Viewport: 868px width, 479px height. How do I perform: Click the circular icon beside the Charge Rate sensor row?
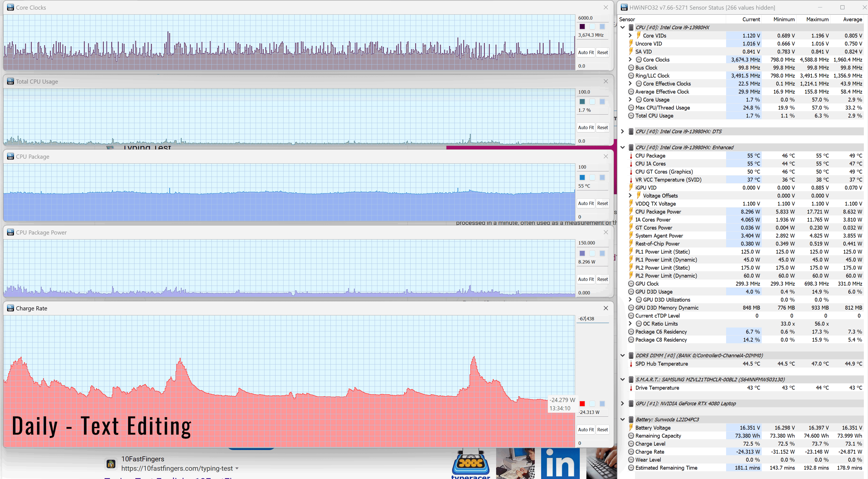coord(631,452)
